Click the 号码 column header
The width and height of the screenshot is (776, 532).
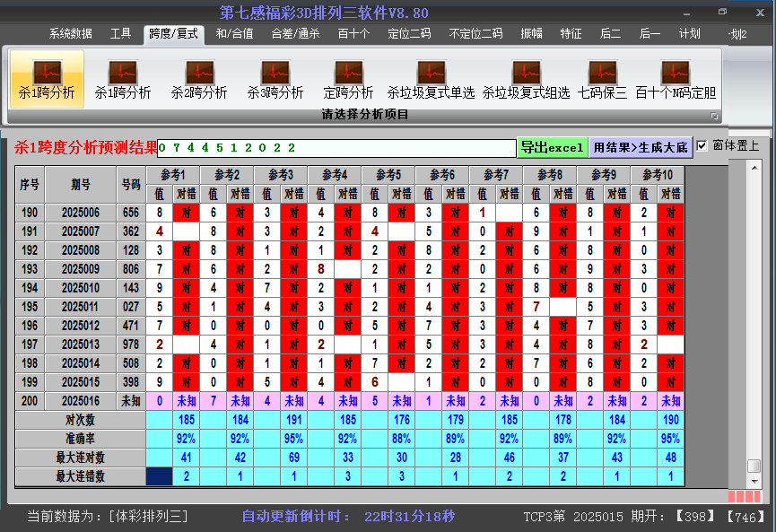131,185
